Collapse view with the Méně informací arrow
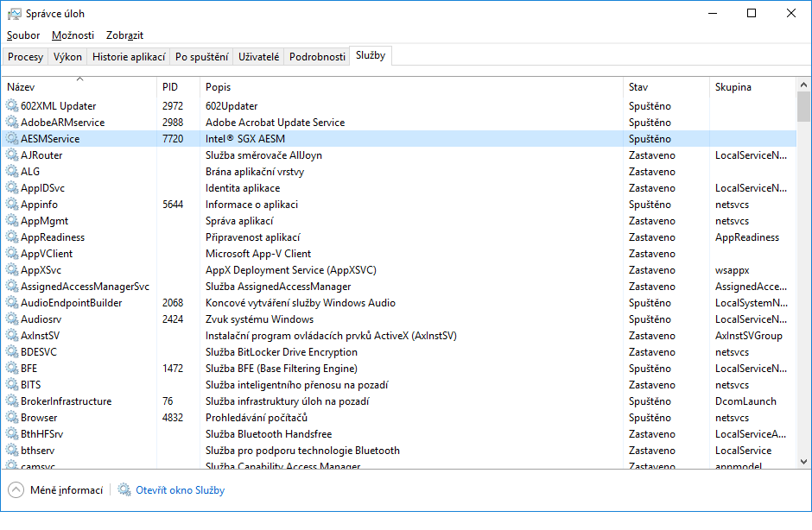The width and height of the screenshot is (812, 530). 16,490
